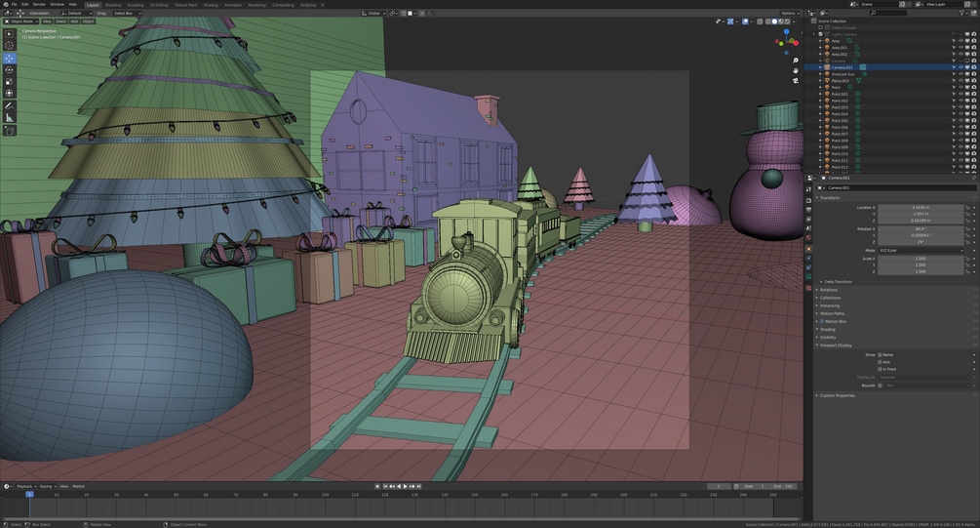The width and height of the screenshot is (980, 528).
Task: Click the viewport zoom magnifier gizmo
Action: 795,61
